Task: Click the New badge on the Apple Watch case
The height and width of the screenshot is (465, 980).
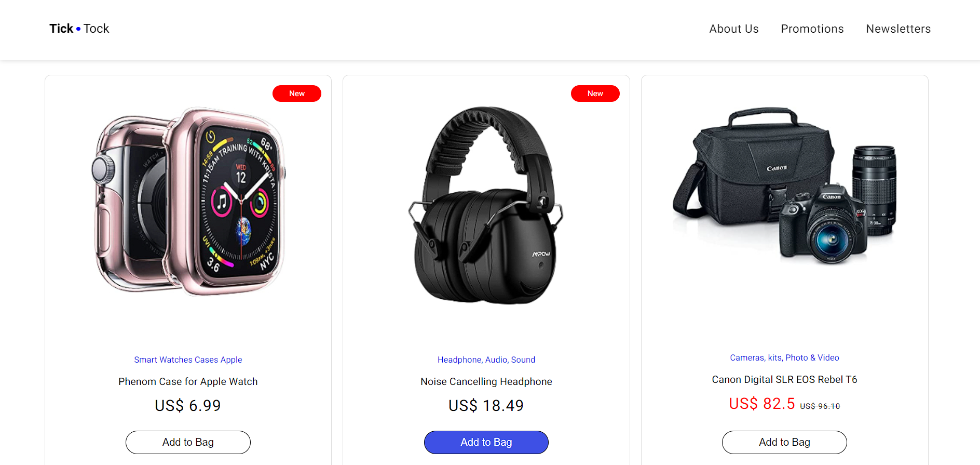Action: 297,94
